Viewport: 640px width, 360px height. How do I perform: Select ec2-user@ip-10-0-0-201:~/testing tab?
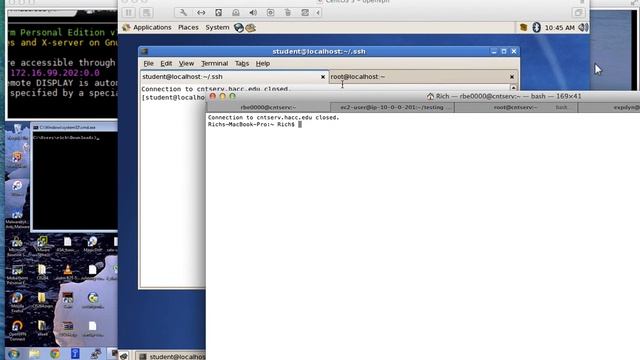click(x=392, y=107)
